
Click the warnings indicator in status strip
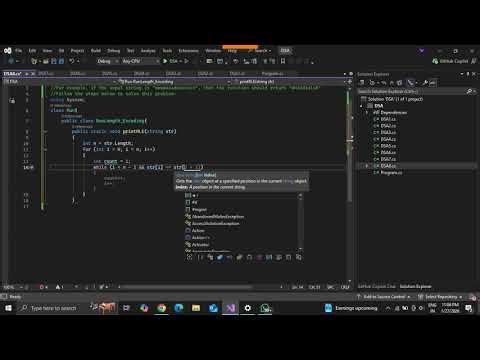[x=60, y=287]
